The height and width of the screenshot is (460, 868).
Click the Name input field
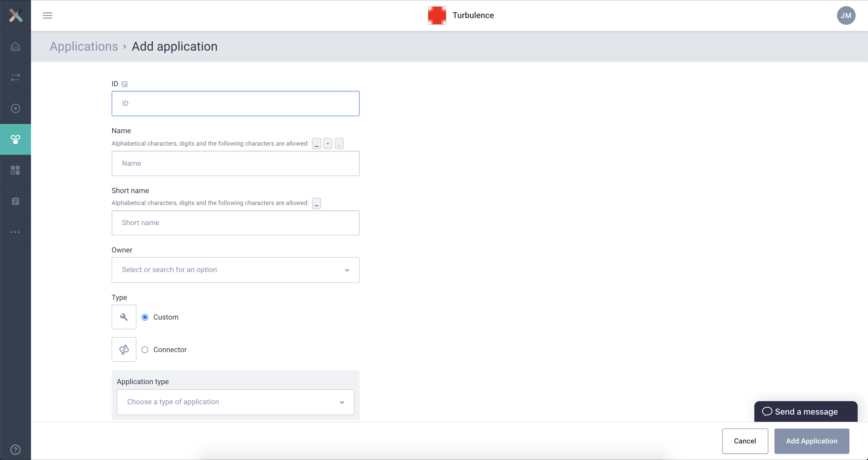click(x=235, y=163)
